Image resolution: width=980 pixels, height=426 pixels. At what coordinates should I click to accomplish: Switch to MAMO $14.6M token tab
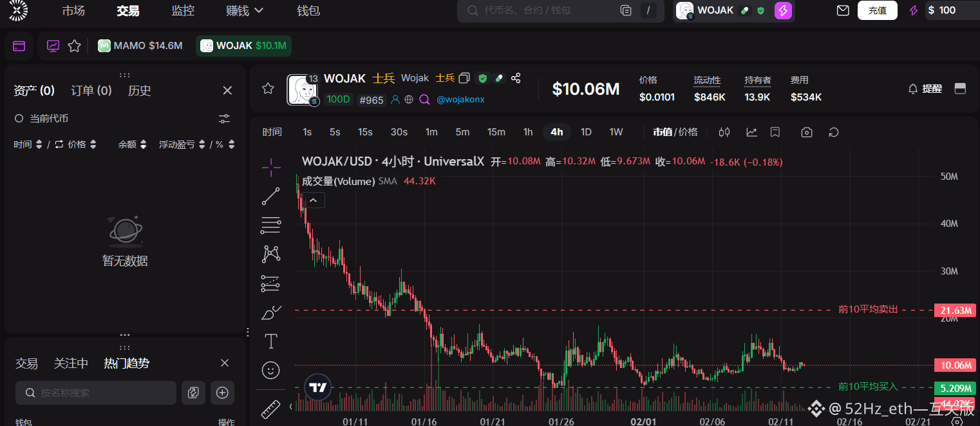click(140, 46)
